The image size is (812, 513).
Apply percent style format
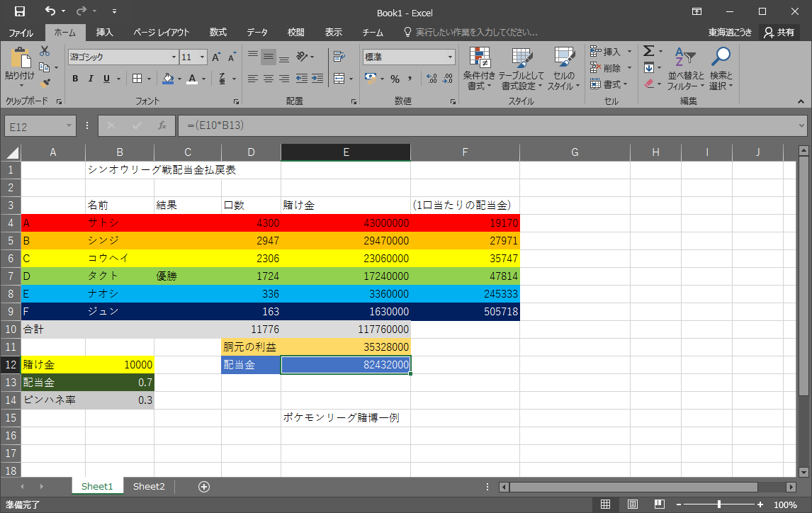pyautogui.click(x=395, y=79)
